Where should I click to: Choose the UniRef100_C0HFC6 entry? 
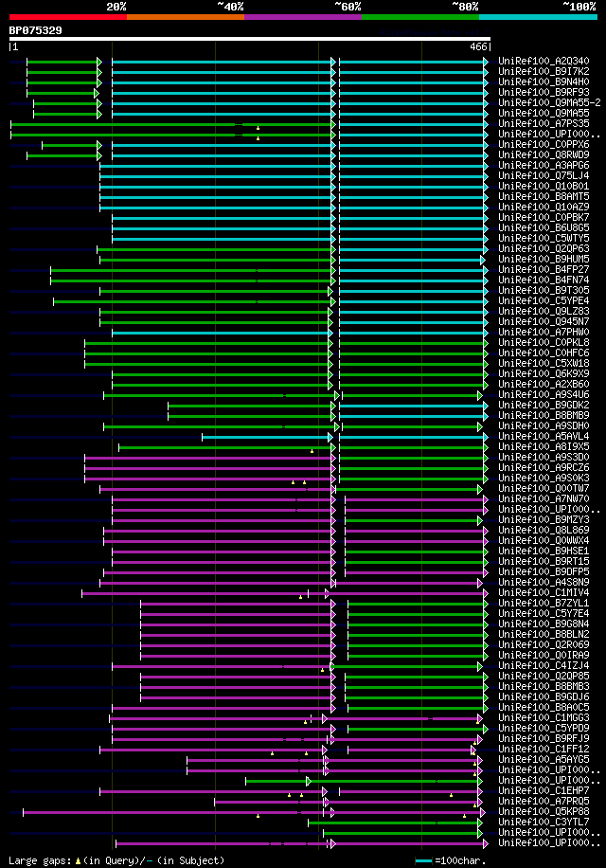544,353
